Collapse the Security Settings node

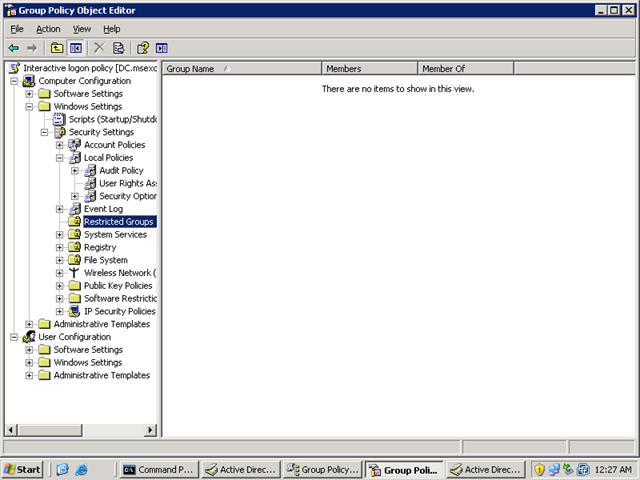tap(44, 132)
